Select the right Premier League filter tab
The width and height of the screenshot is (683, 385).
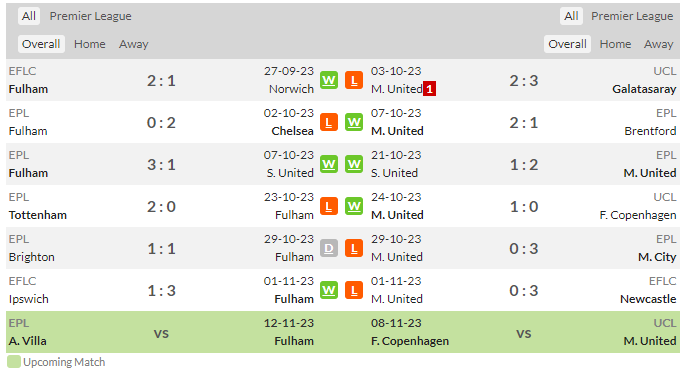click(632, 16)
